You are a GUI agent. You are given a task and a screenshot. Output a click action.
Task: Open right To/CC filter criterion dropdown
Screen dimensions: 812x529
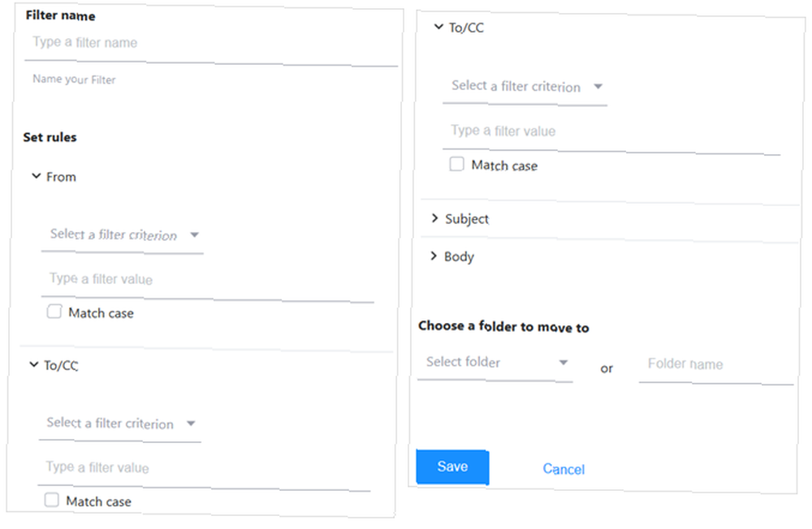(x=525, y=87)
